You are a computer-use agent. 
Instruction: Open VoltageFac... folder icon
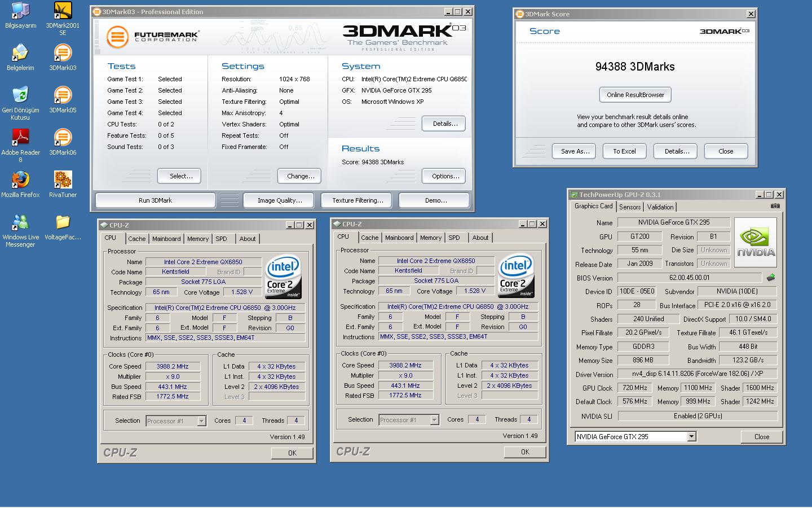coord(63,227)
